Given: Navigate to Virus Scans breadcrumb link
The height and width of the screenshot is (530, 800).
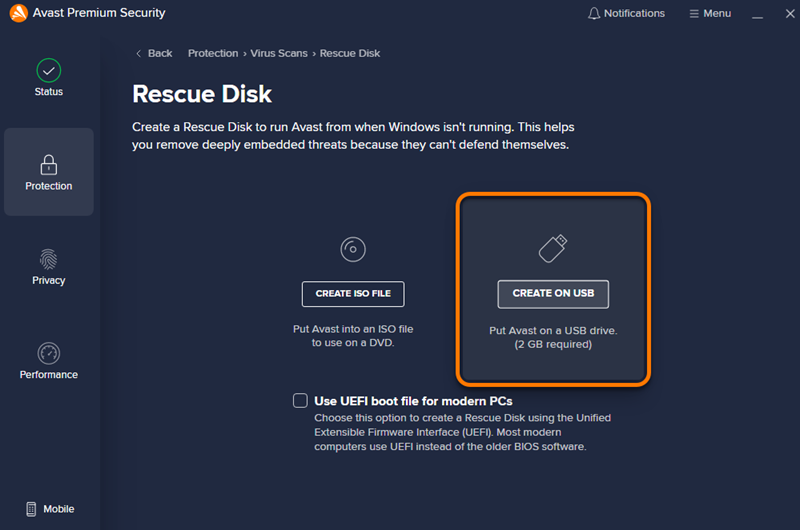Looking at the screenshot, I should pyautogui.click(x=279, y=53).
